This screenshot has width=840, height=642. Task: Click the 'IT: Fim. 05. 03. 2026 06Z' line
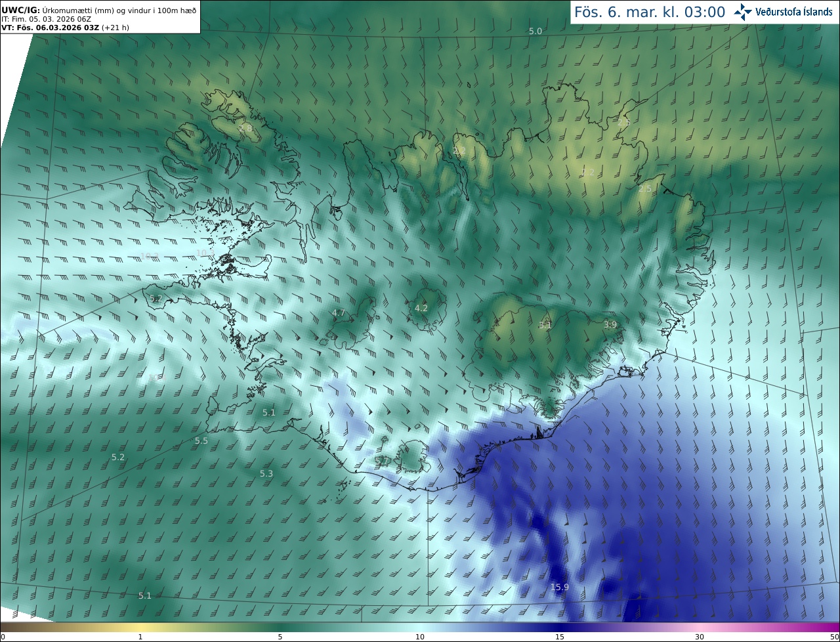point(47,19)
